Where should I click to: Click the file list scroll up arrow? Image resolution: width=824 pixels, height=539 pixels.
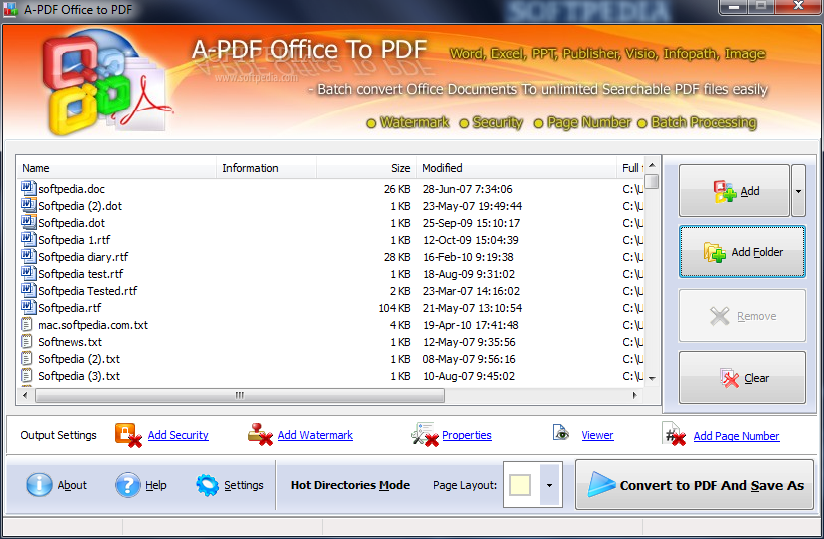click(652, 165)
